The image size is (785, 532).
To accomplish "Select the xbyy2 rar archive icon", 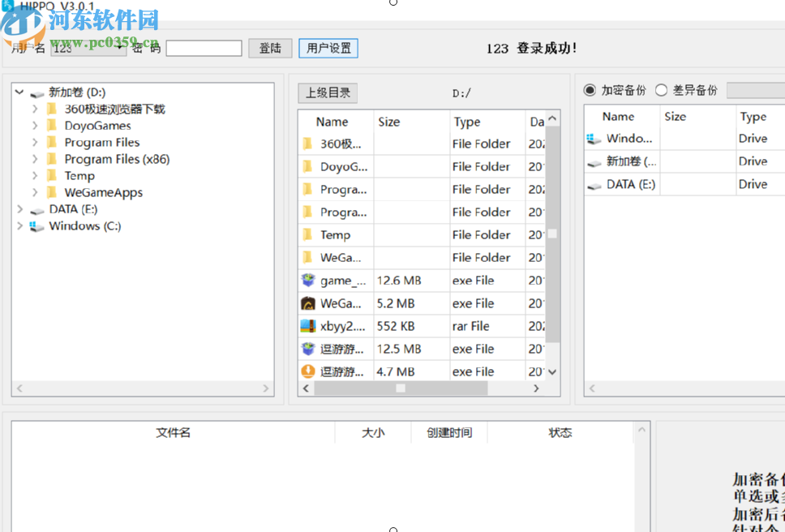I will pos(307,325).
